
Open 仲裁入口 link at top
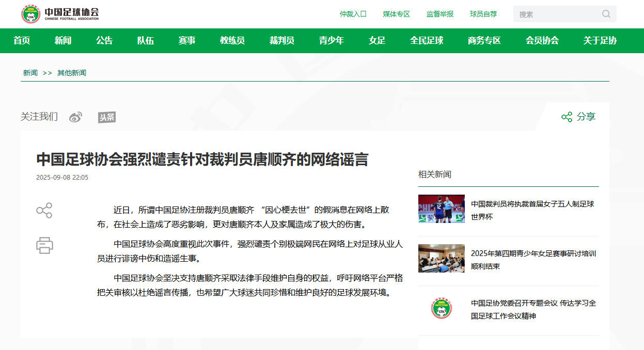click(x=353, y=14)
